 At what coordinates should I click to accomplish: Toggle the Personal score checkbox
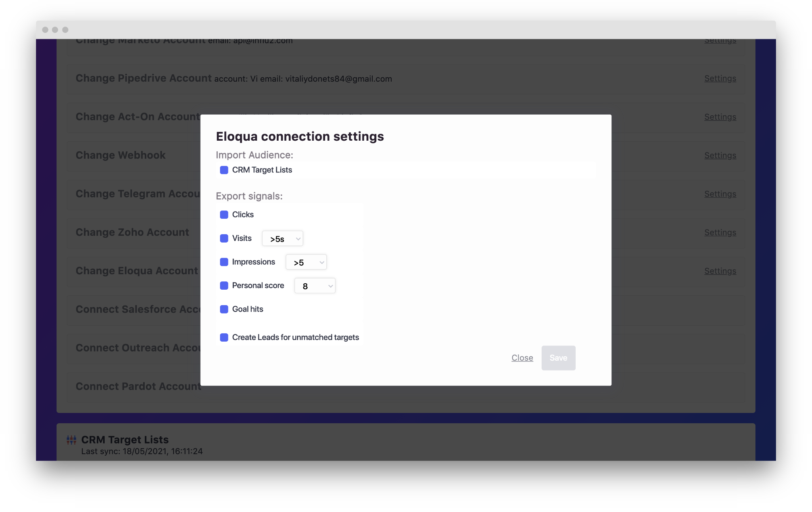pyautogui.click(x=224, y=286)
